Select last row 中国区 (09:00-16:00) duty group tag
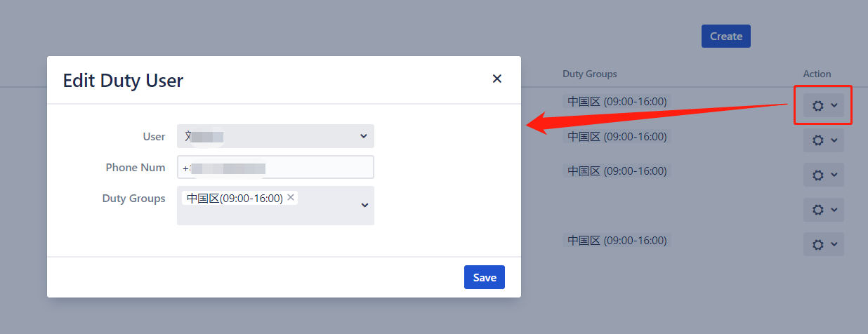This screenshot has width=868, height=334. 617,240
